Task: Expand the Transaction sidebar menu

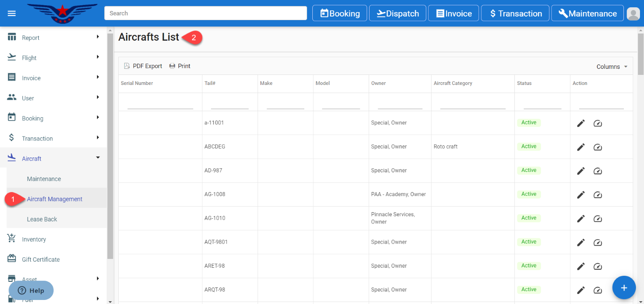Action: point(54,138)
